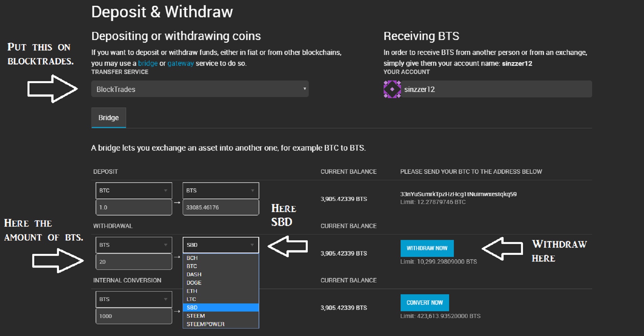Open the deposit BTC currency dropdown
644x336 pixels.
coord(134,190)
